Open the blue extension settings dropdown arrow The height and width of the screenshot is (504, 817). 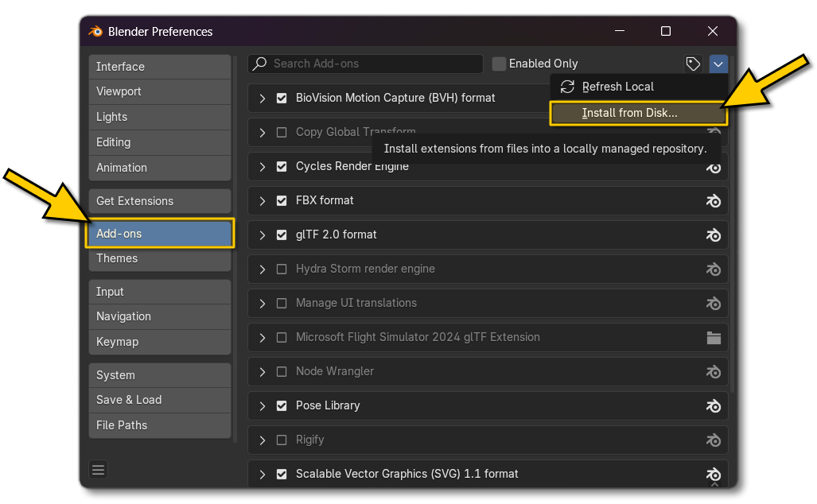tap(718, 64)
